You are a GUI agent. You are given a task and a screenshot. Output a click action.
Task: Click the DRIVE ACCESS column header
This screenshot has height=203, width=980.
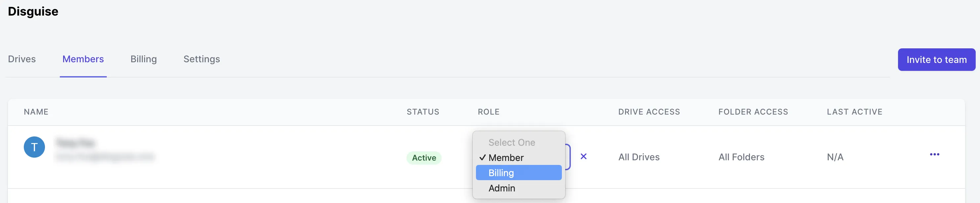pos(648,112)
